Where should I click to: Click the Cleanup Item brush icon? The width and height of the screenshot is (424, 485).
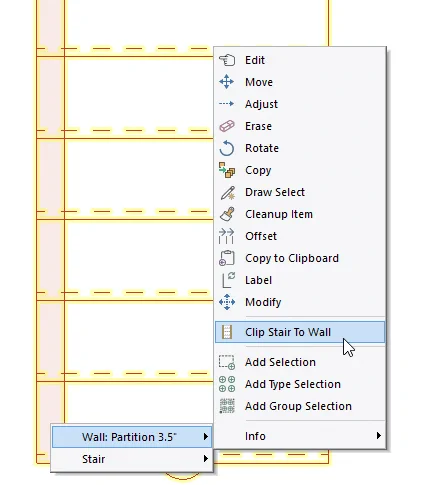pyautogui.click(x=227, y=214)
